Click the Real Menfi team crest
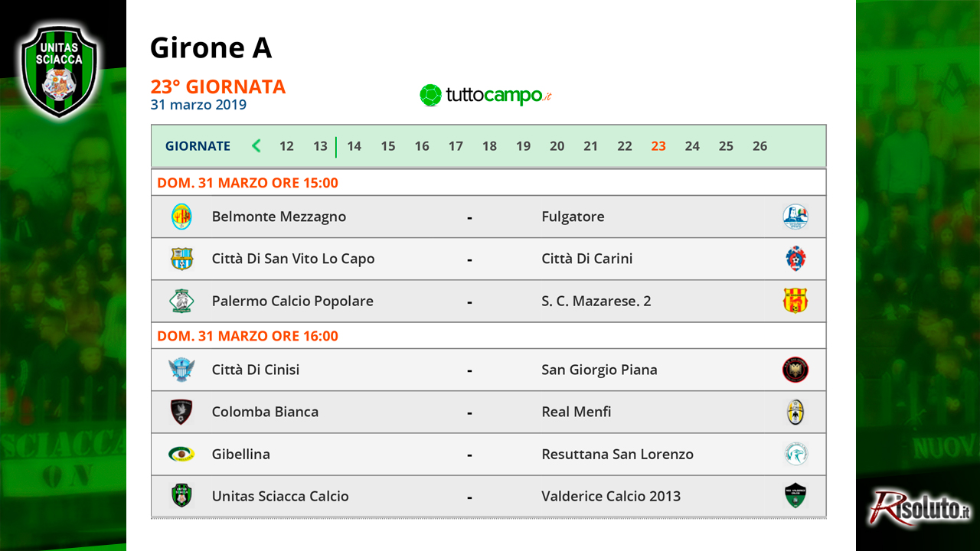 pyautogui.click(x=795, y=412)
